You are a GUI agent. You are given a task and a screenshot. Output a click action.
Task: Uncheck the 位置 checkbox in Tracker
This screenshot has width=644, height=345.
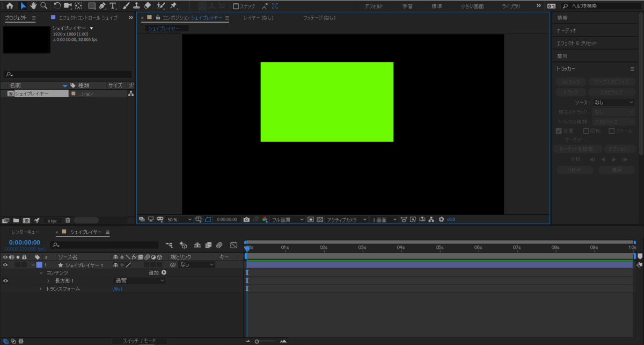point(559,131)
